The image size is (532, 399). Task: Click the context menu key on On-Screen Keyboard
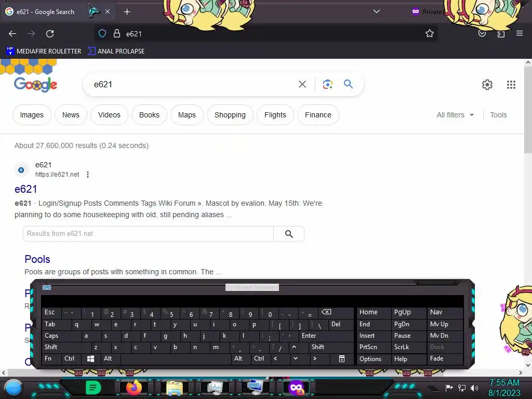coord(342,358)
